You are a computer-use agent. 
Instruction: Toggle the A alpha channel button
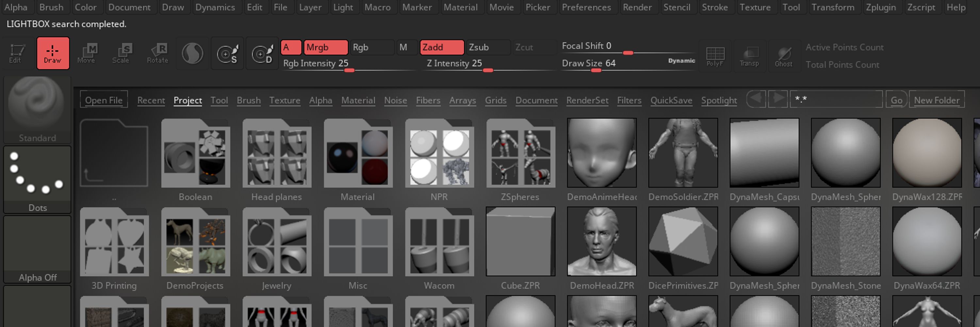point(291,47)
